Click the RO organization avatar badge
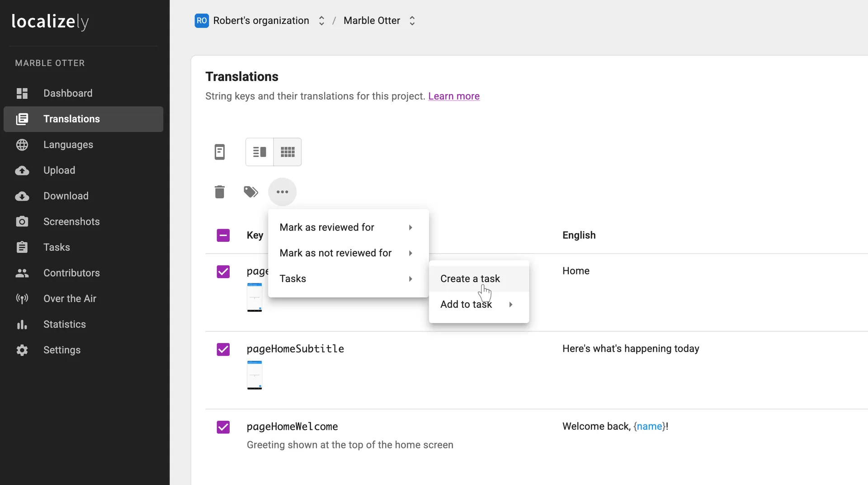This screenshot has width=868, height=485. [202, 21]
